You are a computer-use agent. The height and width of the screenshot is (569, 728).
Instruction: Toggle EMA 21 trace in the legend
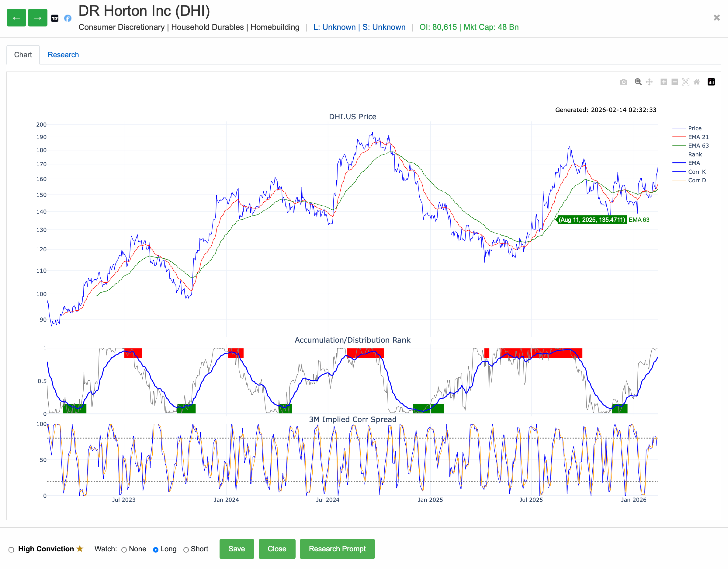pyautogui.click(x=690, y=137)
